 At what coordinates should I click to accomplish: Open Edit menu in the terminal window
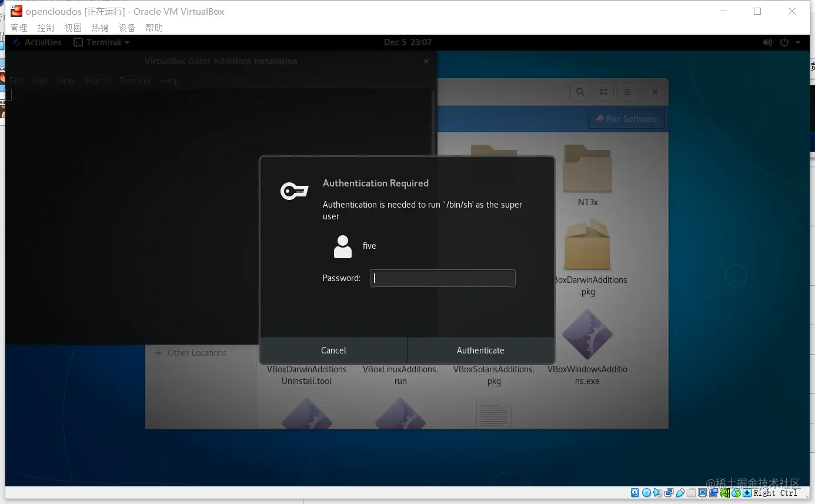[x=40, y=81]
